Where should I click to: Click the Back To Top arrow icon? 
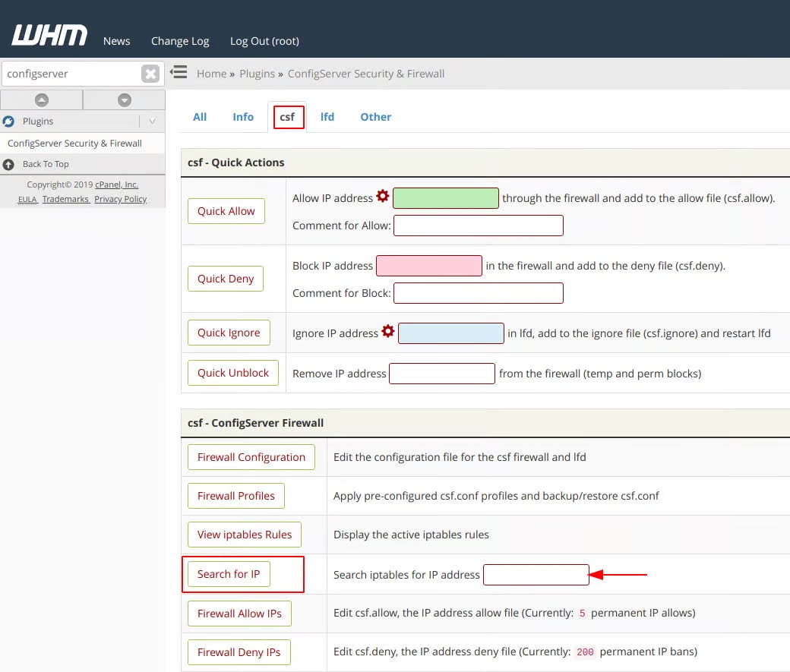tap(8, 164)
